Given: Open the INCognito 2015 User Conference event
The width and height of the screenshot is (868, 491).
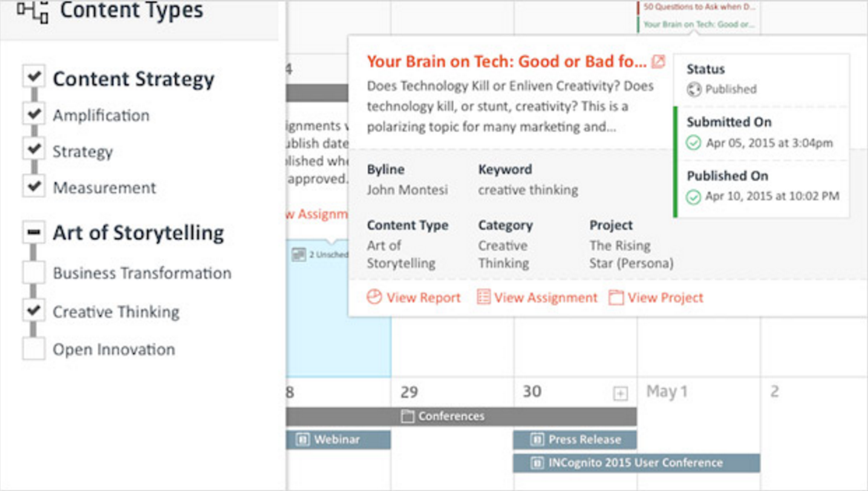Looking at the screenshot, I should click(636, 463).
